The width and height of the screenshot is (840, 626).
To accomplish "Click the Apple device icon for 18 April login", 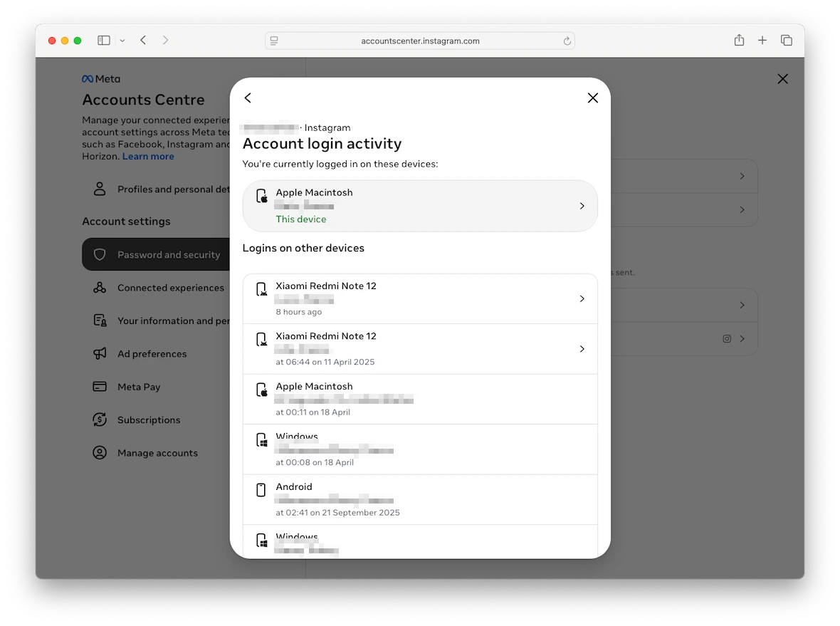I will [261, 390].
